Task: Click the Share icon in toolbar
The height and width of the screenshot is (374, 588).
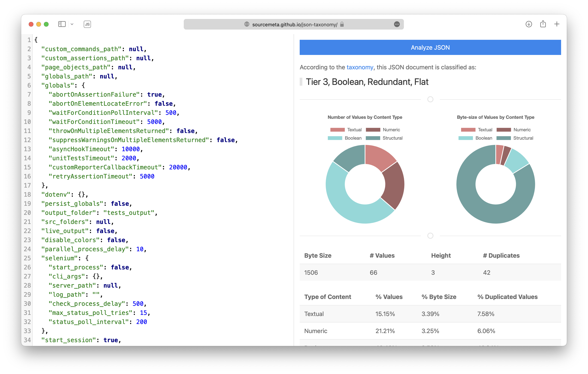Action: tap(543, 24)
